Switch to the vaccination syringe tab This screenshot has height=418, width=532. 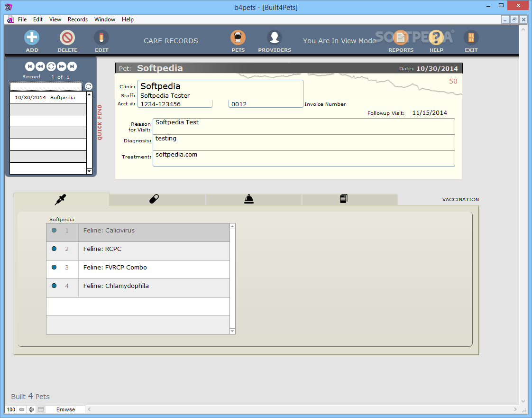(x=61, y=199)
